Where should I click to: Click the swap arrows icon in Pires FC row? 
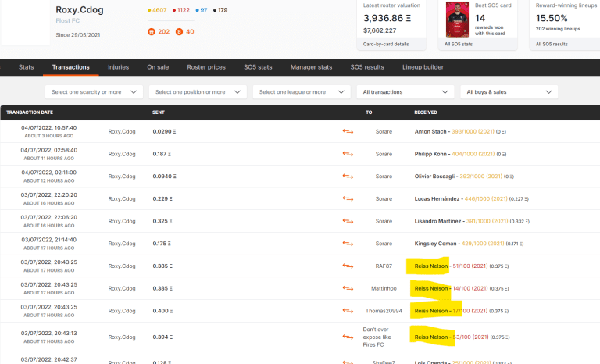(x=348, y=337)
